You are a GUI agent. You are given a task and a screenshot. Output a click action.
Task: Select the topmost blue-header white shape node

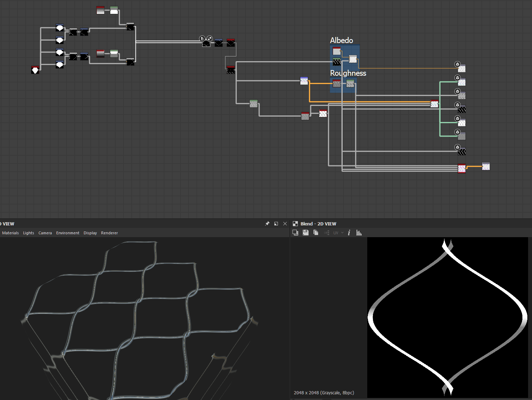[x=60, y=28]
